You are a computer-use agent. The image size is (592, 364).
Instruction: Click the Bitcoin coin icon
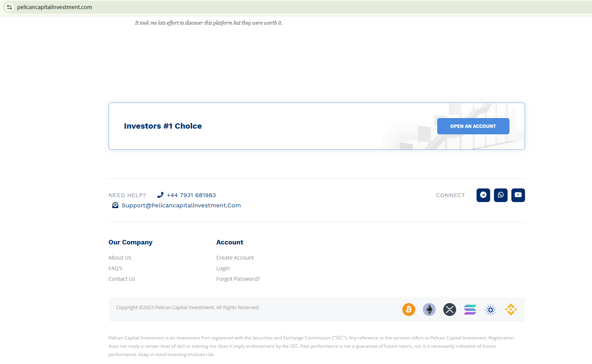(x=408, y=310)
